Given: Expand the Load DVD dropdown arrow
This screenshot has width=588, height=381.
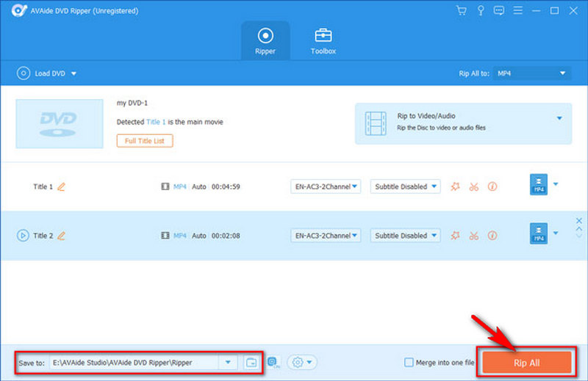Looking at the screenshot, I should tap(74, 73).
